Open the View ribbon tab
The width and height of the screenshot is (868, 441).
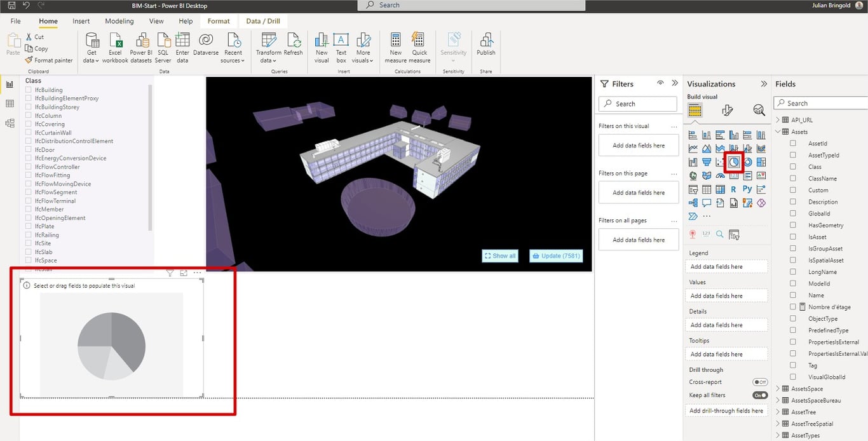point(156,21)
